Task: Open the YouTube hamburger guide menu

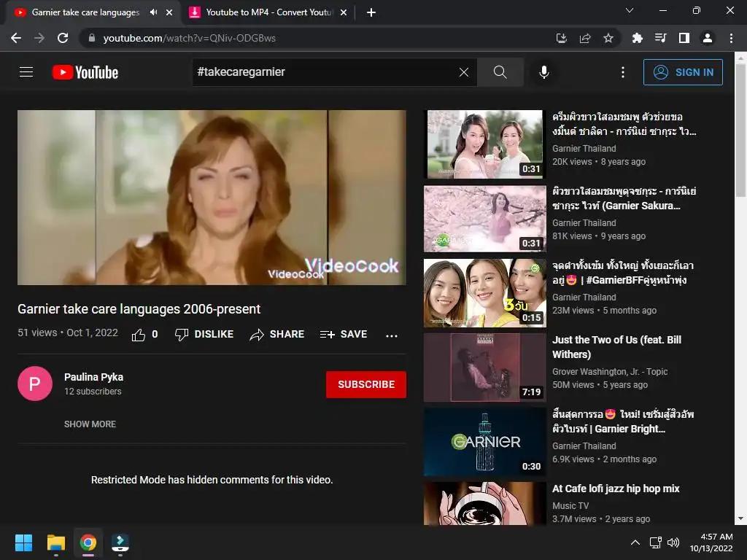Action: coord(26,72)
